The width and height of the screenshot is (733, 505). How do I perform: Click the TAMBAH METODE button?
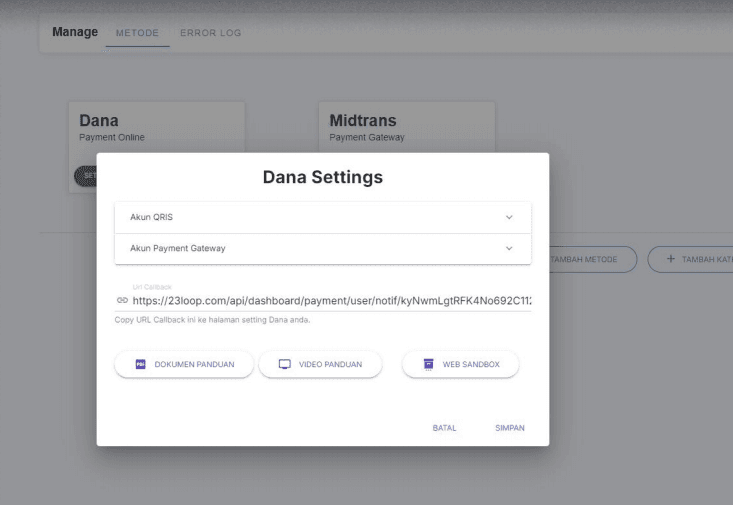[592, 259]
